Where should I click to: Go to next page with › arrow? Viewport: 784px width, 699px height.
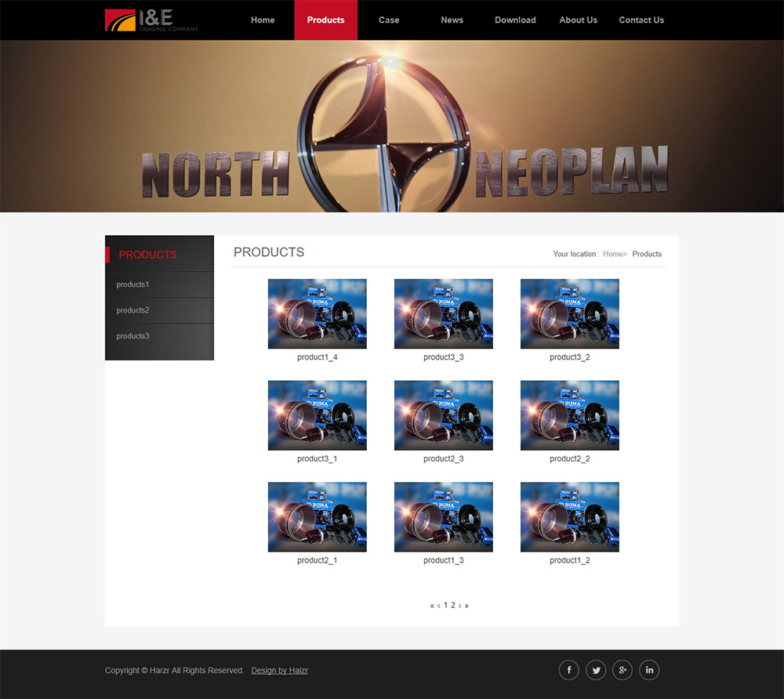[x=460, y=606]
